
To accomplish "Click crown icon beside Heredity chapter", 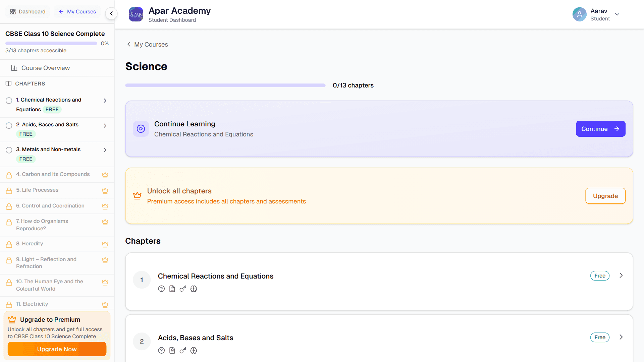I will (x=105, y=244).
